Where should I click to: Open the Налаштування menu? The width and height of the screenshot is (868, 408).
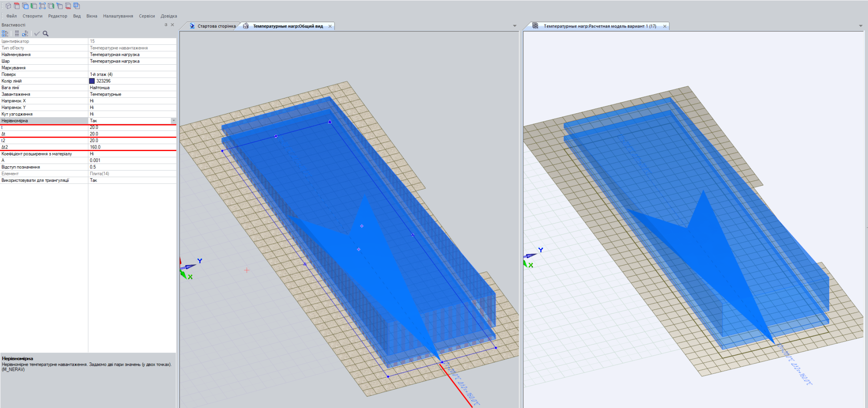click(118, 16)
